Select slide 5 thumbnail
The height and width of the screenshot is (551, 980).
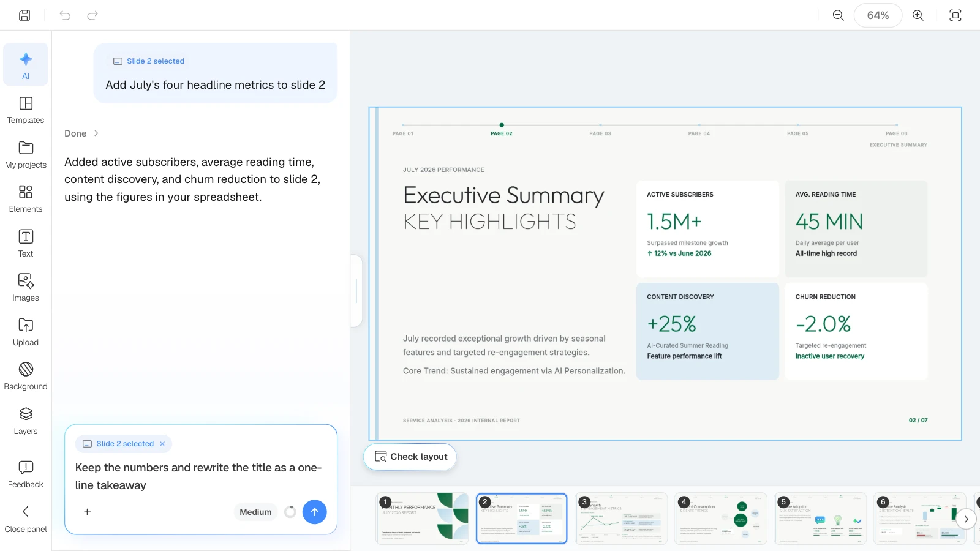click(x=821, y=519)
